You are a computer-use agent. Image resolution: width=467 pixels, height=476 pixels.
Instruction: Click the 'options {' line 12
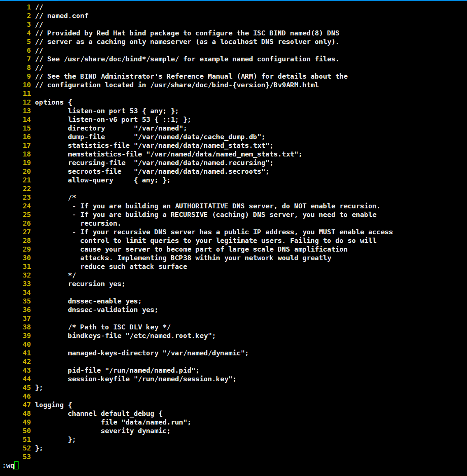click(53, 102)
